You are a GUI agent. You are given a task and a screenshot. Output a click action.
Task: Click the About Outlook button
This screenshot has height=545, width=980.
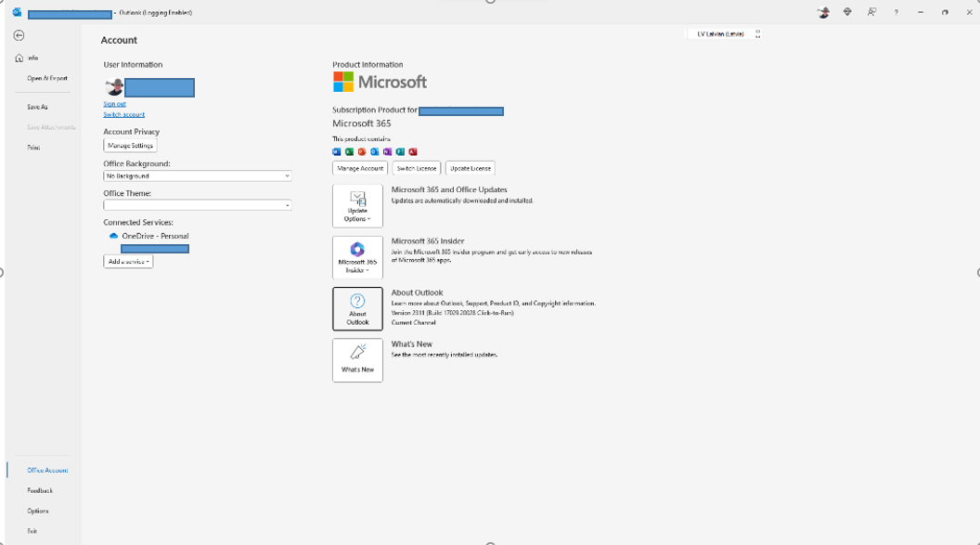point(357,309)
